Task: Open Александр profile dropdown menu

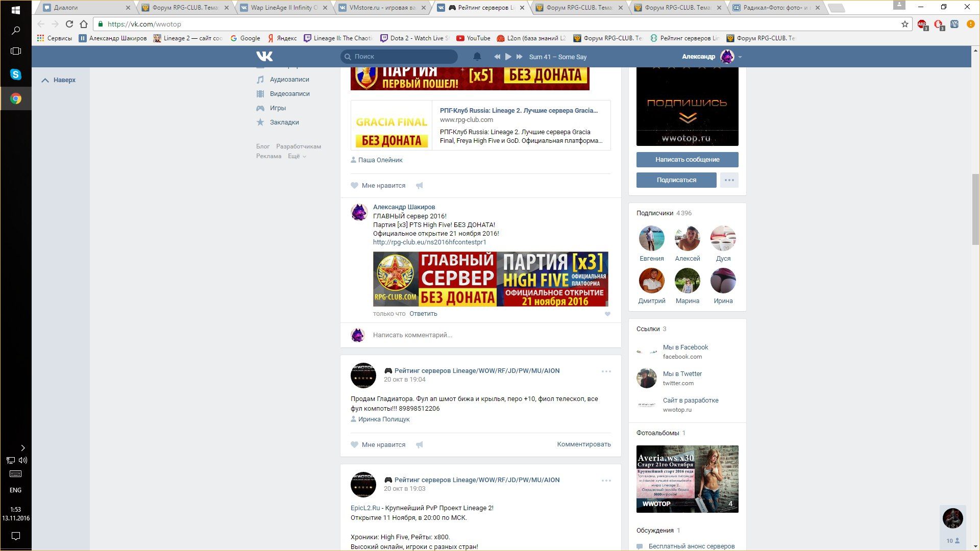Action: pos(712,57)
